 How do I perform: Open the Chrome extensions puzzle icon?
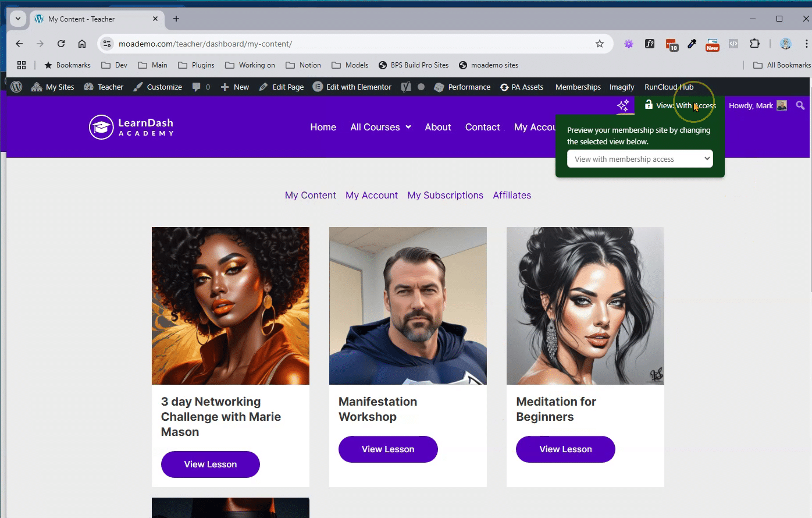click(x=755, y=44)
